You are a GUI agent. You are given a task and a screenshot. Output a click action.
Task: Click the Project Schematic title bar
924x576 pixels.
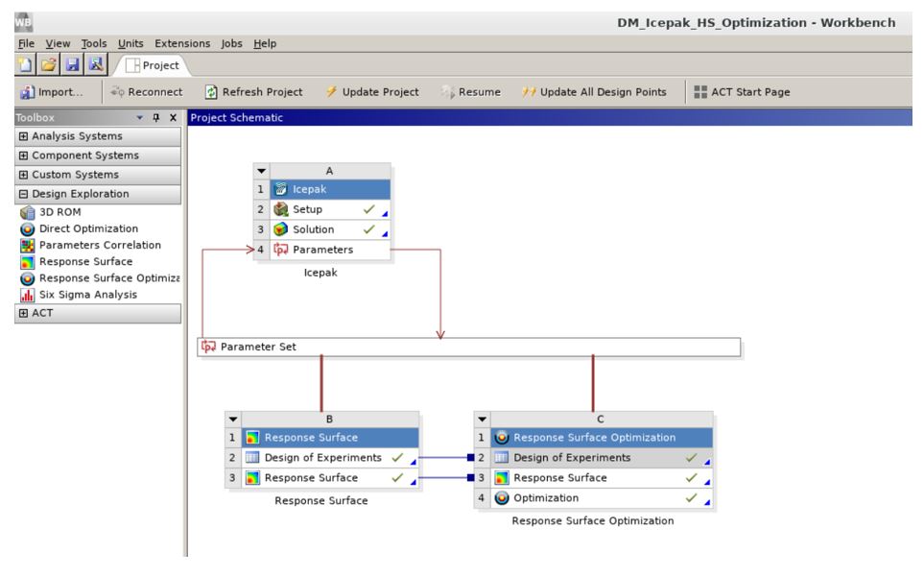[x=550, y=117]
